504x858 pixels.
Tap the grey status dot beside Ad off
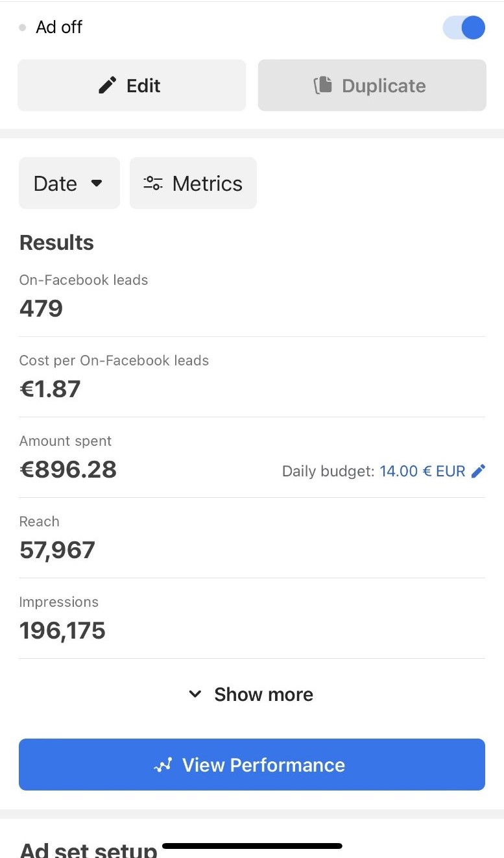pyautogui.click(x=23, y=28)
